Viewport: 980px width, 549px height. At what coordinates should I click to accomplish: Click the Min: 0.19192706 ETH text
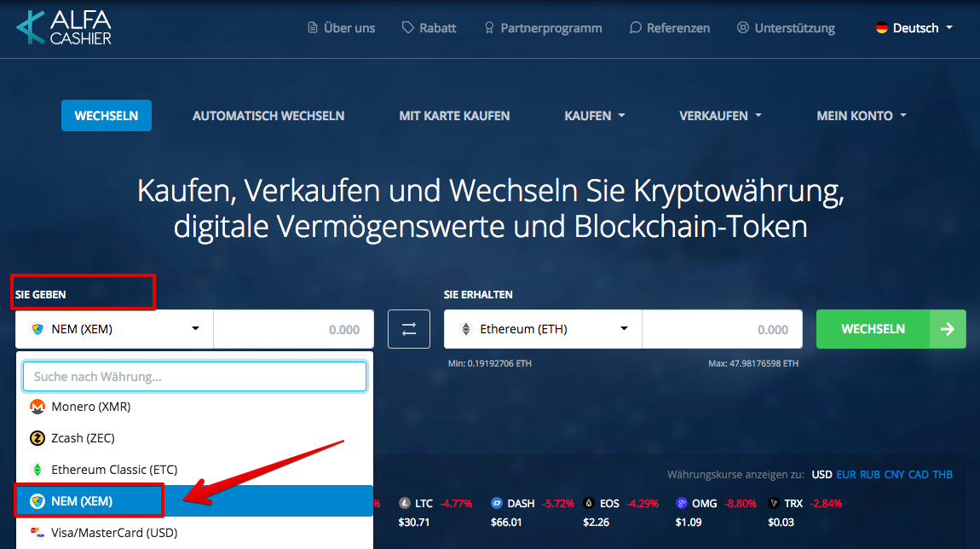[489, 363]
